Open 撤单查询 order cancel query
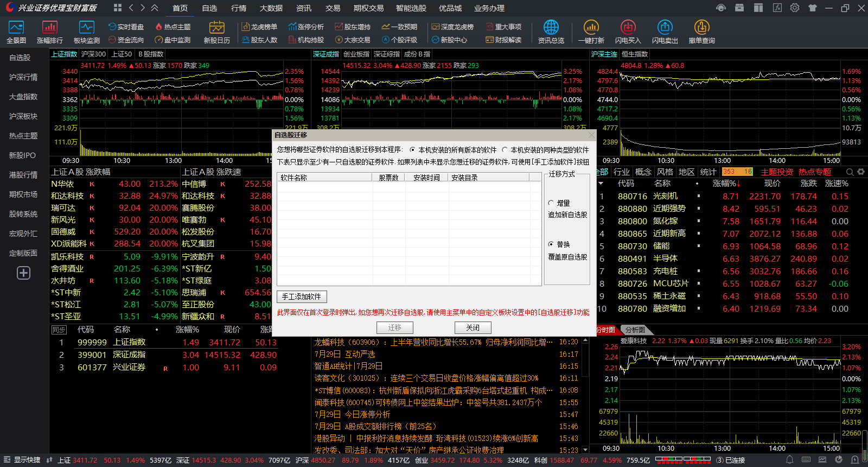The image size is (868, 467). (x=702, y=33)
